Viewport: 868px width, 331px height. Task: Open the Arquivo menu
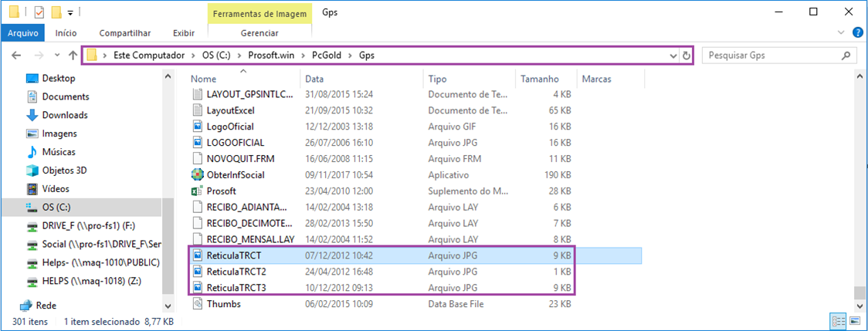pyautogui.click(x=23, y=33)
